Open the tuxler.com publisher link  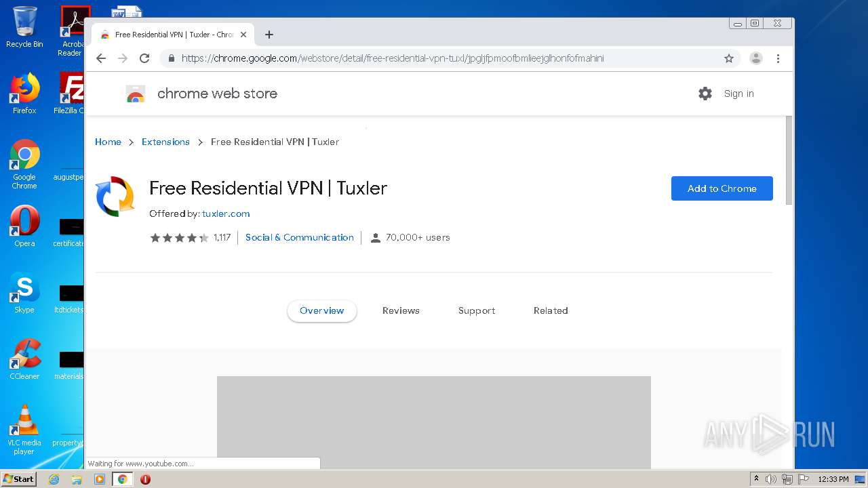tap(226, 213)
